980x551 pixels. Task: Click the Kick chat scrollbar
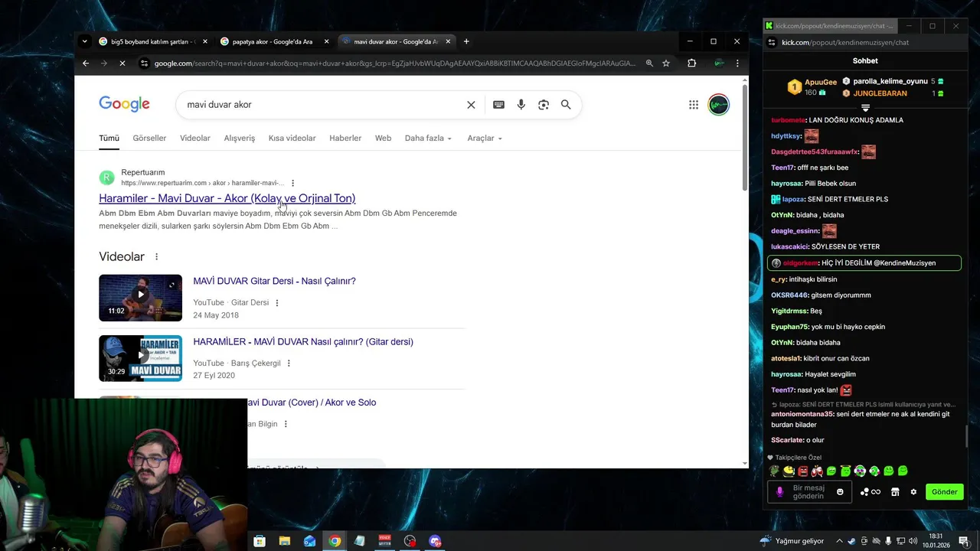click(x=966, y=436)
